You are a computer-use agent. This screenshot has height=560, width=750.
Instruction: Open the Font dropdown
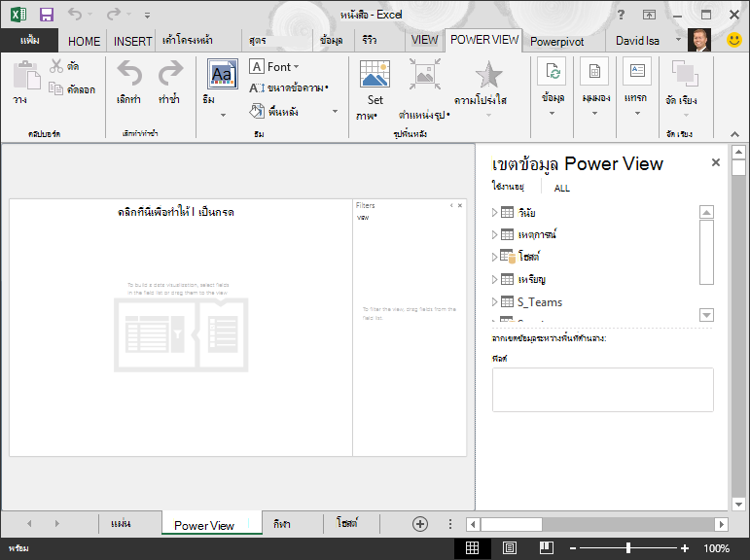click(274, 67)
